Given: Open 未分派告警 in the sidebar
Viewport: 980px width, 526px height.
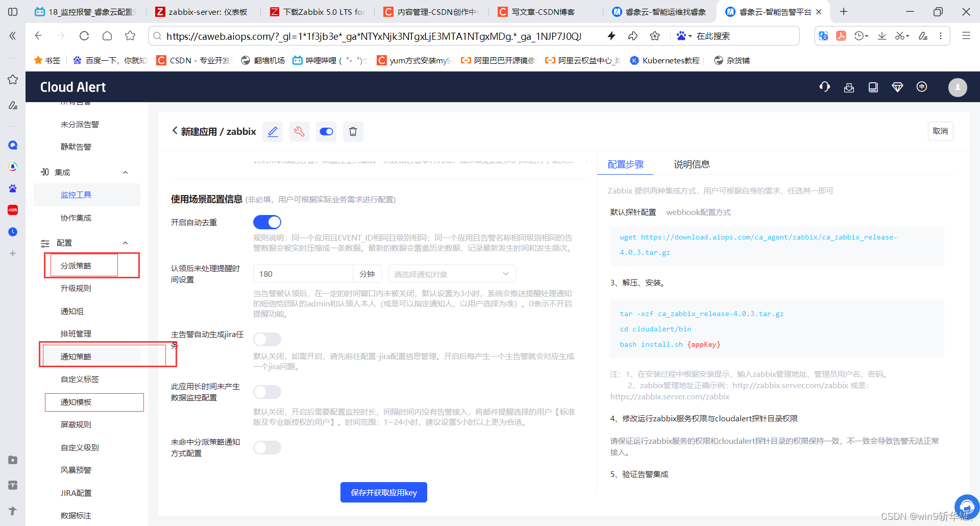Looking at the screenshot, I should click(80, 125).
